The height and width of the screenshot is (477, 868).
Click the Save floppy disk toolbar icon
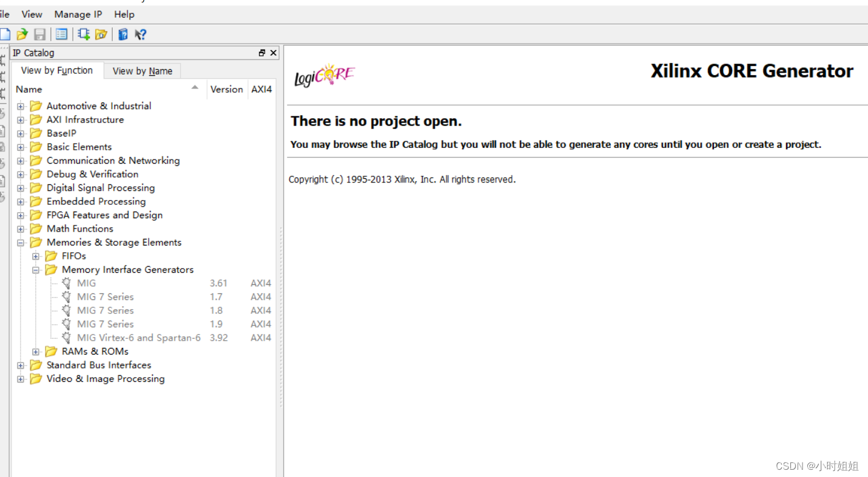pyautogui.click(x=39, y=35)
